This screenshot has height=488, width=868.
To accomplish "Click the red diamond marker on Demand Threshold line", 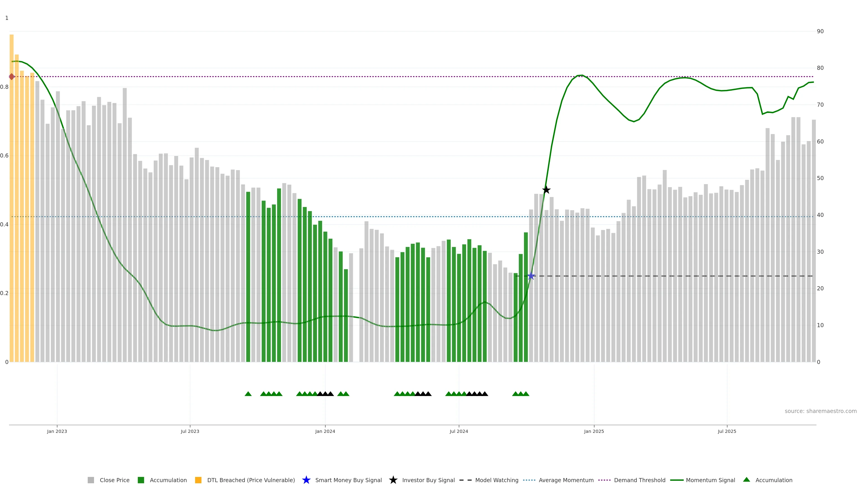I will coord(12,77).
